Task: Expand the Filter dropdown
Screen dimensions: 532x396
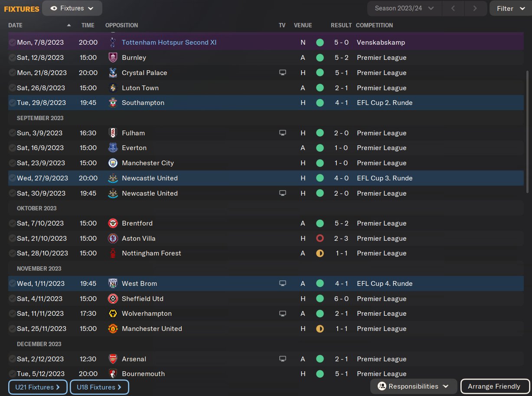Action: (510, 8)
